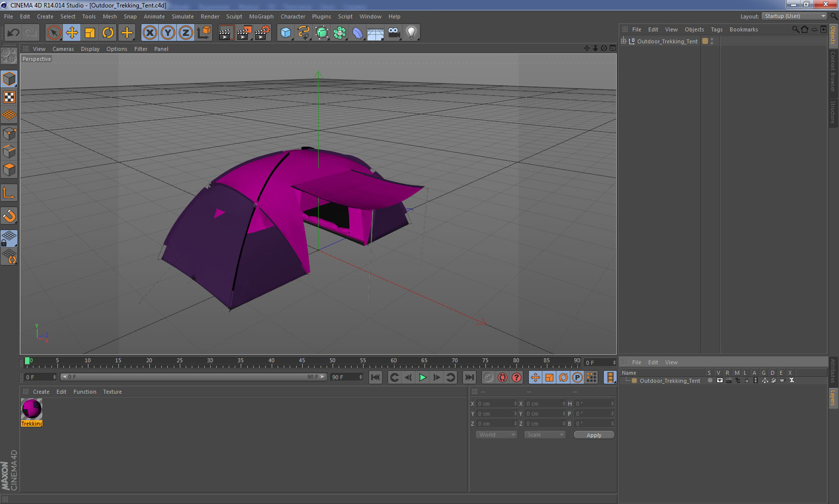
Task: Click Record Active Objects button
Action: point(488,377)
